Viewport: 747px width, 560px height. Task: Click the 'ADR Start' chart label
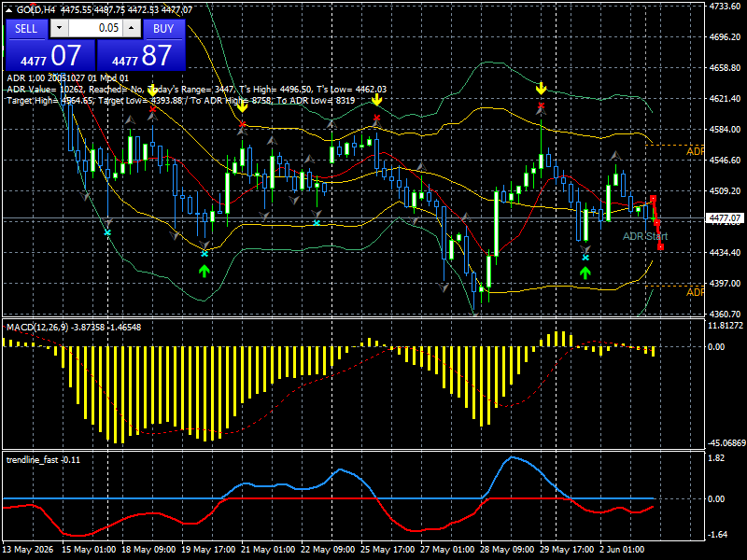[645, 236]
